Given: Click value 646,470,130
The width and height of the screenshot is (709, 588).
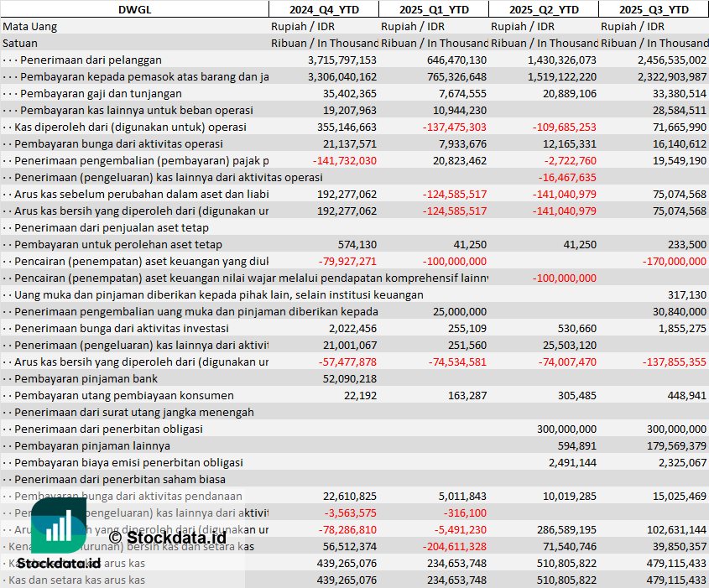Looking at the screenshot, I should (456, 60).
